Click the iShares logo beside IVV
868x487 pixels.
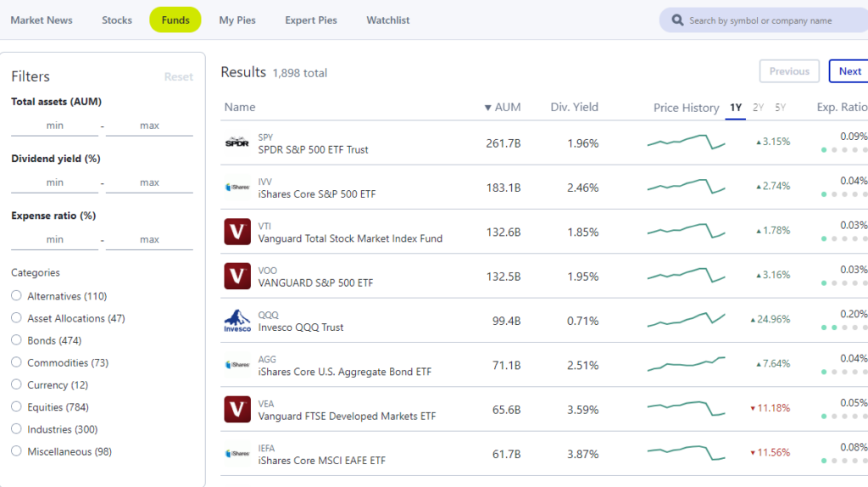[x=237, y=188]
